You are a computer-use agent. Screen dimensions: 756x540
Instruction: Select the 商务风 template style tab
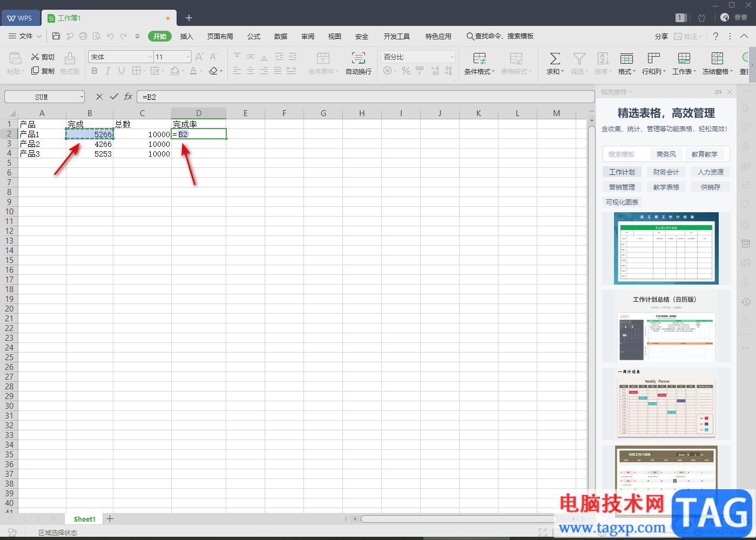[666, 154]
